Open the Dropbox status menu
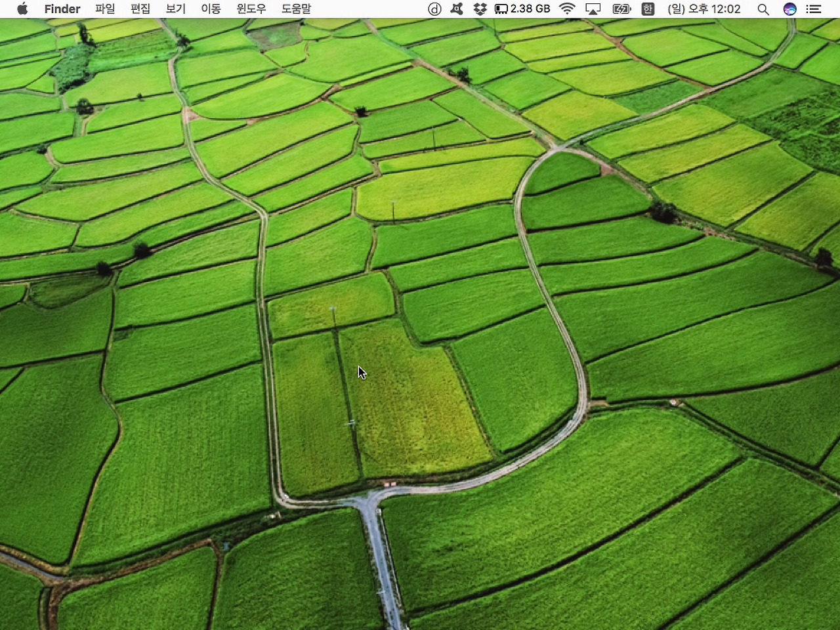The width and height of the screenshot is (840, 630). [480, 9]
